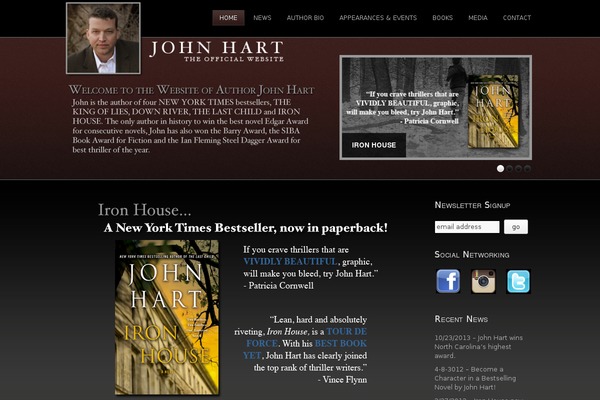The image size is (600, 400).
Task: Open the Twitter social icon
Action: point(518,281)
